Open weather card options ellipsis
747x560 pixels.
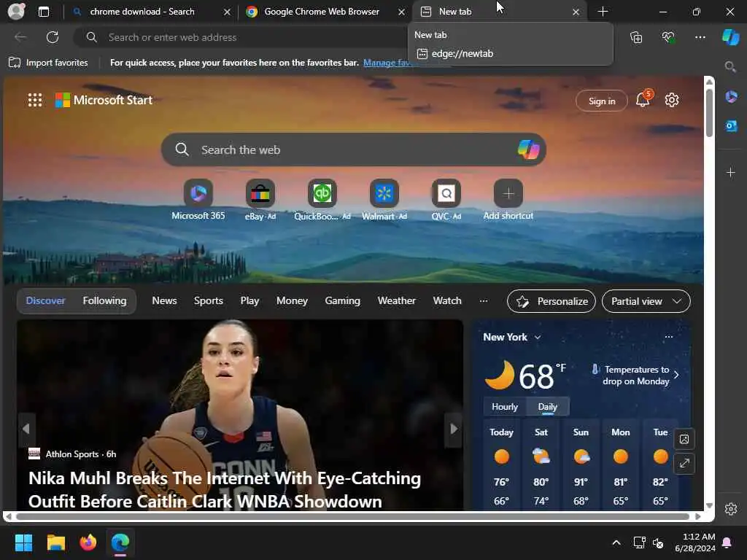669,337
